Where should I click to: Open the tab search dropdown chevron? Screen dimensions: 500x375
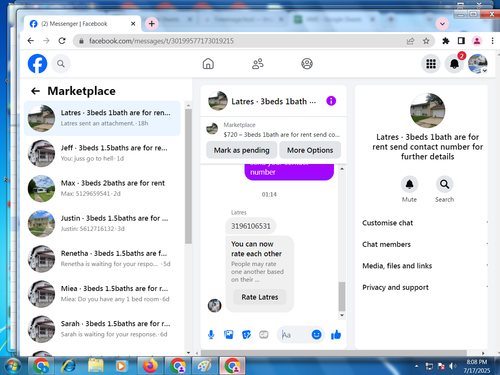(x=442, y=24)
